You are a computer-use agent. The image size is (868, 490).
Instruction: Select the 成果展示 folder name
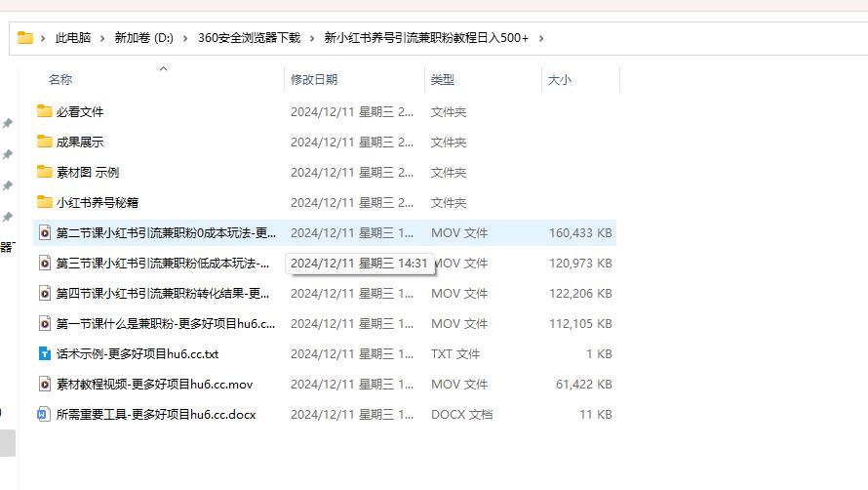(x=80, y=142)
